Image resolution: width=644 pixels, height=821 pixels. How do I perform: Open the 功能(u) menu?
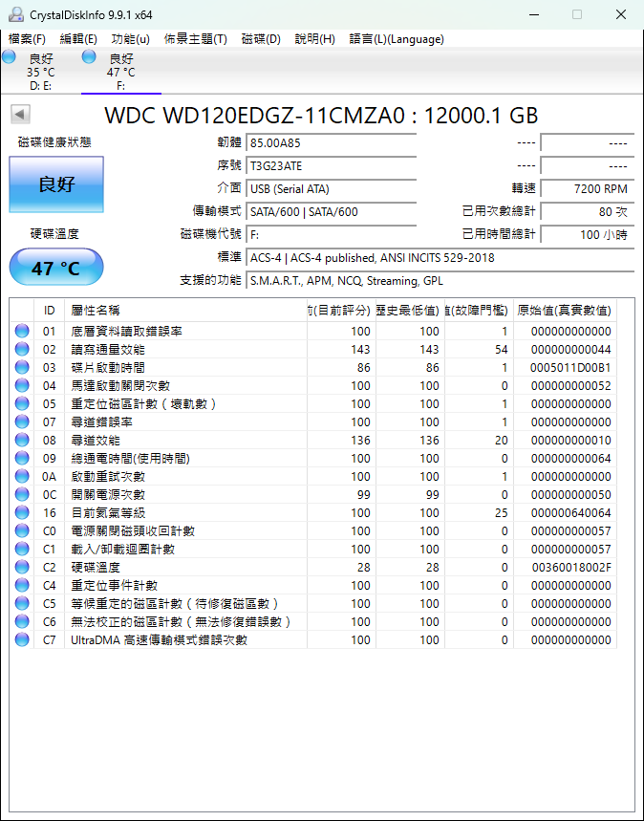pyautogui.click(x=130, y=39)
